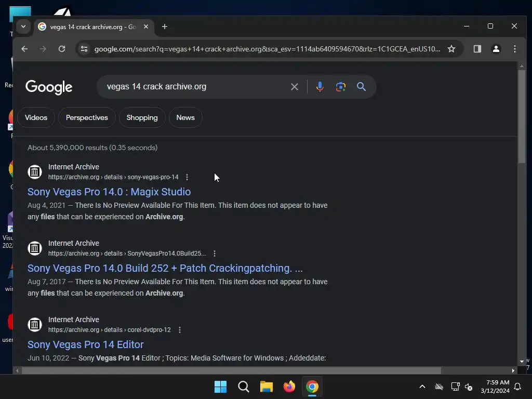The image size is (532, 399).
Task: Start voice search with microphone icon
Action: pos(320,87)
